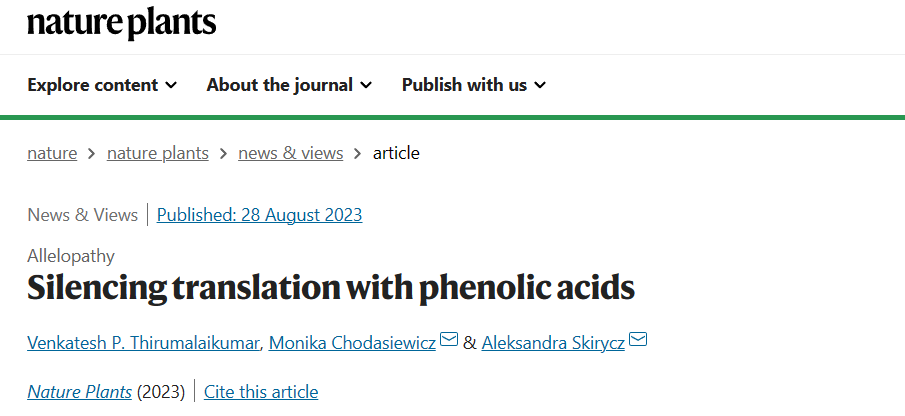The width and height of the screenshot is (905, 416).
Task: Click the email icon beside Monika Chodasiewicz
Action: pyautogui.click(x=449, y=339)
